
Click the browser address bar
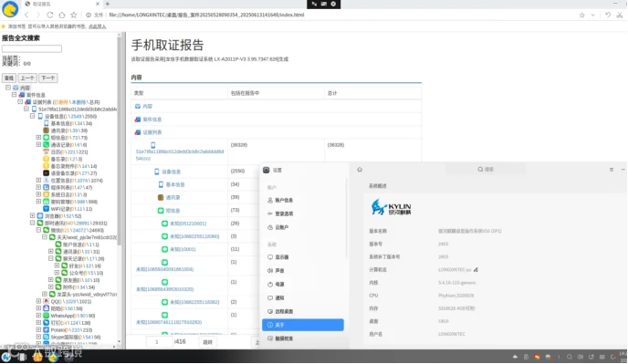pos(329,15)
